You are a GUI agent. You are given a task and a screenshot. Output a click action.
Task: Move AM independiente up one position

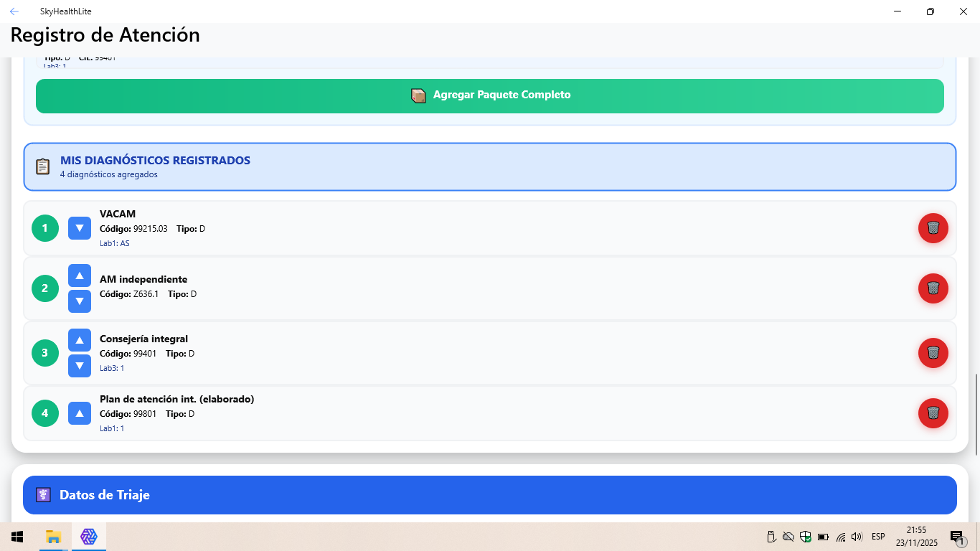click(80, 275)
